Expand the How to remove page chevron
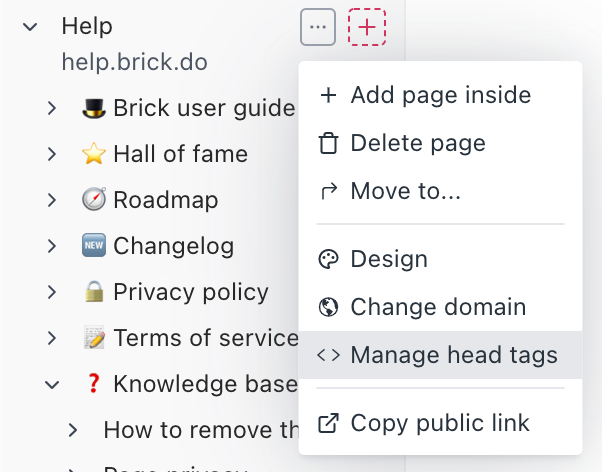The image size is (602, 472). point(72,430)
